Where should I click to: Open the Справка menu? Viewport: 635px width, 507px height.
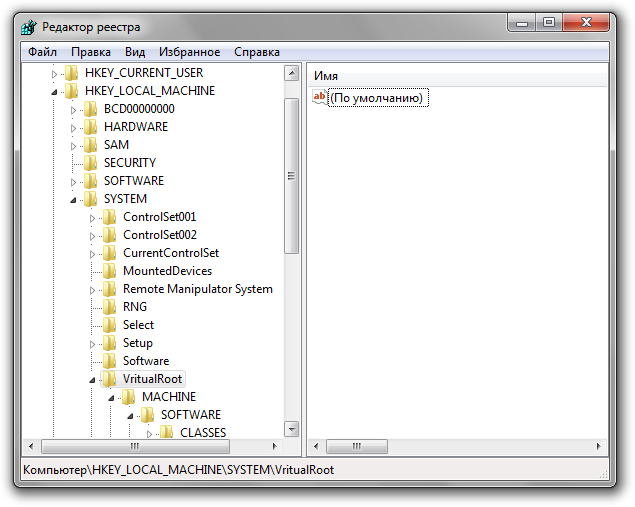[257, 52]
